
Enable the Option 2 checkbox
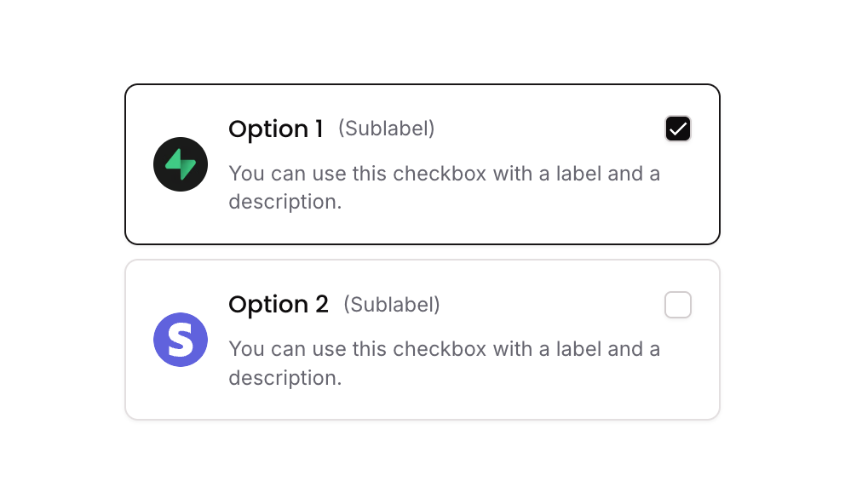coord(678,305)
